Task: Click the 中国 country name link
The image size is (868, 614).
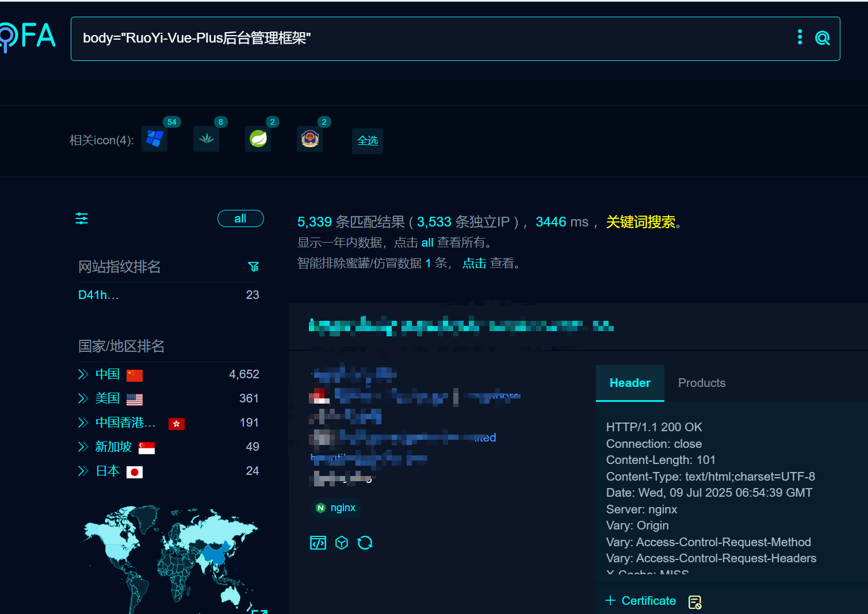Action: coord(108,374)
